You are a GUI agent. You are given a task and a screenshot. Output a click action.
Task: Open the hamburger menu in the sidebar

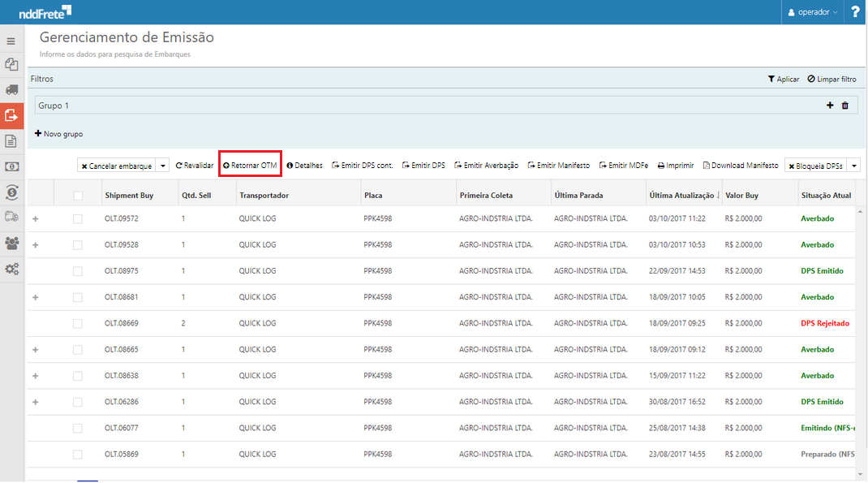11,41
